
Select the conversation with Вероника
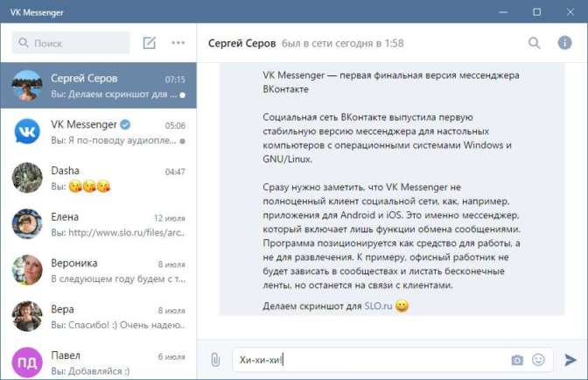point(98,271)
